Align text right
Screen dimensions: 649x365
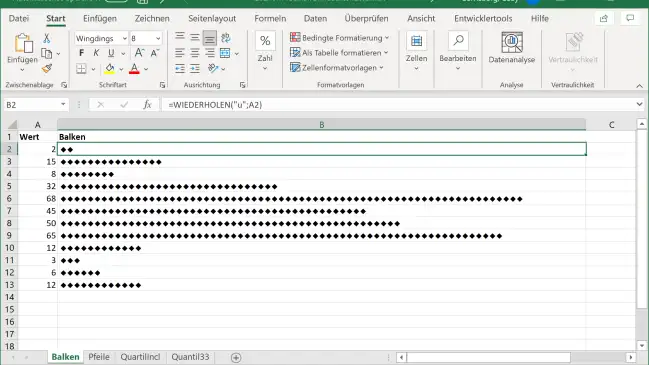(209, 53)
